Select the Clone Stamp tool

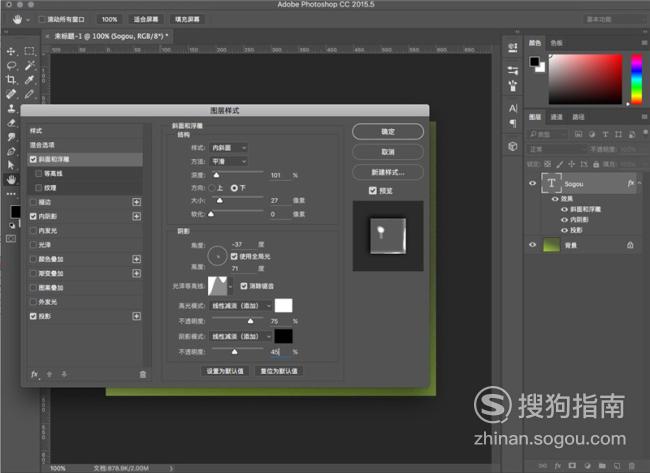pyautogui.click(x=11, y=109)
